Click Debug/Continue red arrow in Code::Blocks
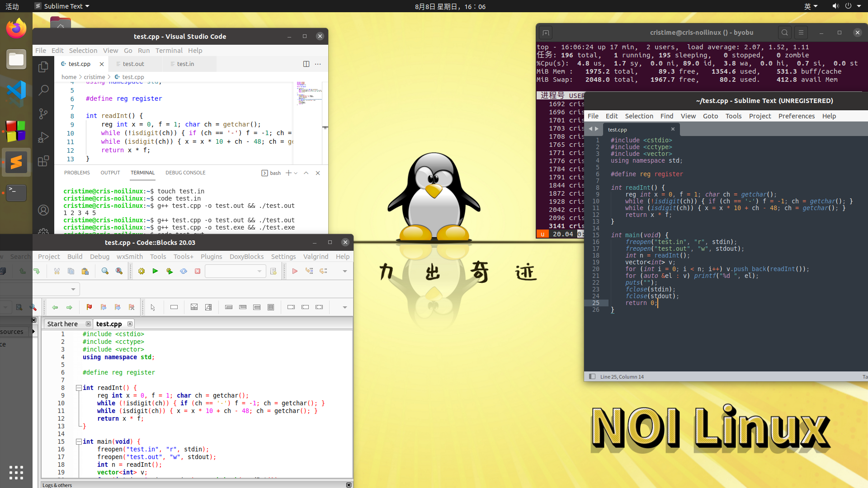This screenshot has width=868, height=488. [x=295, y=271]
